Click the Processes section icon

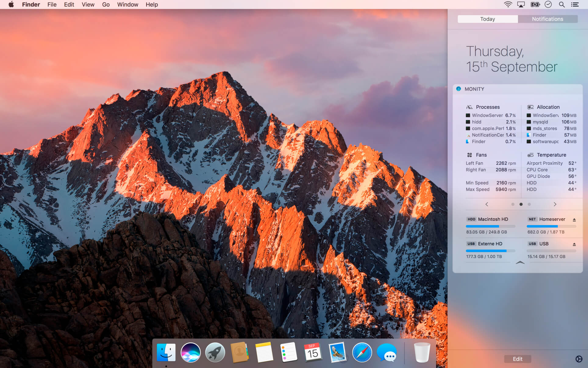(x=469, y=107)
